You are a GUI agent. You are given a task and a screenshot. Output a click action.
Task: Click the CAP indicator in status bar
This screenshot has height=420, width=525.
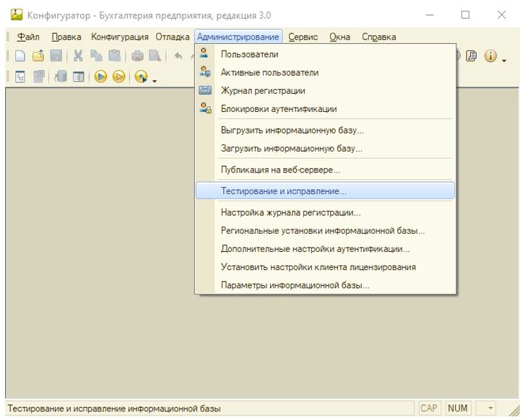point(428,408)
